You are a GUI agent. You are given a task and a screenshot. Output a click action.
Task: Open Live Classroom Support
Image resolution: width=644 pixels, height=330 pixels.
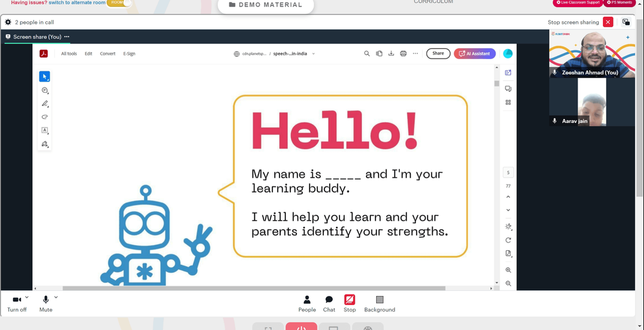click(577, 3)
